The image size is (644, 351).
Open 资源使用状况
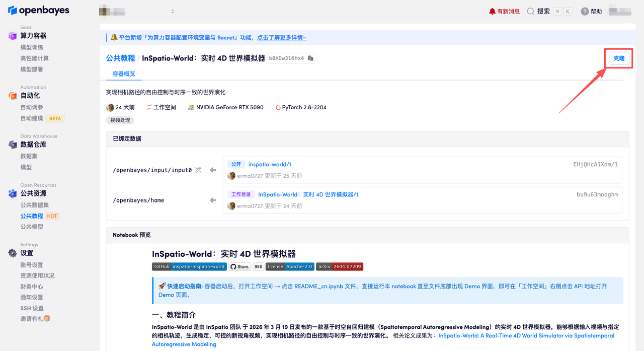pyautogui.click(x=37, y=275)
